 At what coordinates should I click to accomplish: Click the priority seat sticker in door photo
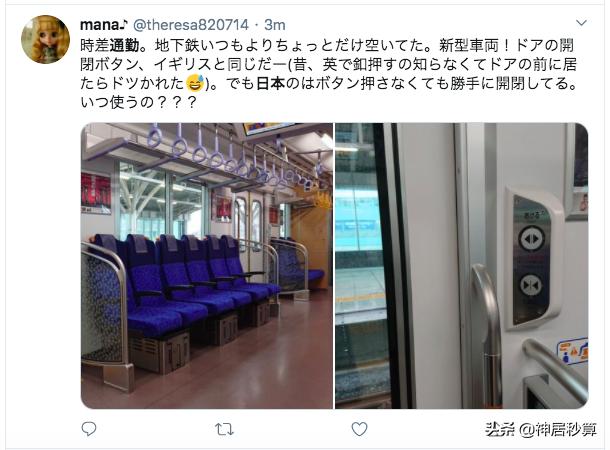coord(572,351)
